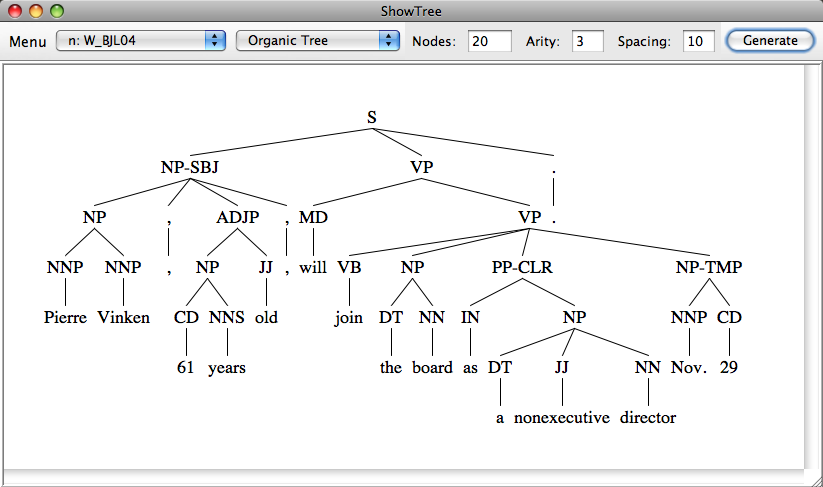Focus the Nodes input field
The image size is (823, 487).
coord(490,41)
